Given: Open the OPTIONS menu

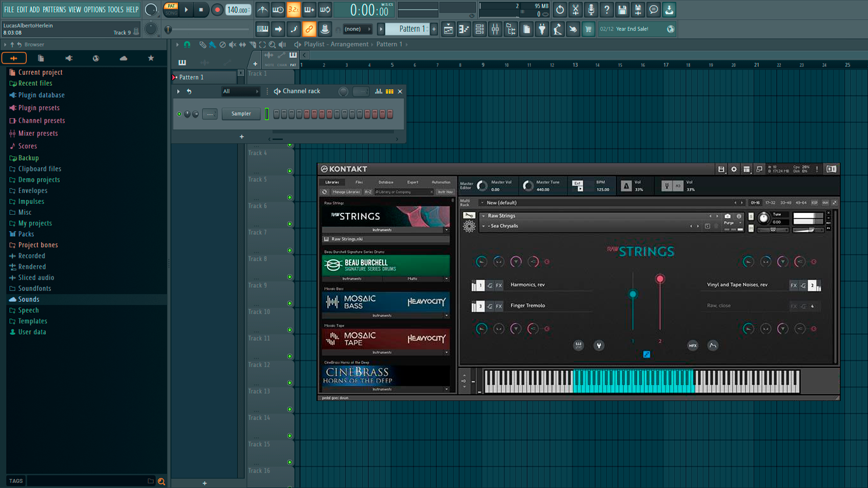Looking at the screenshot, I should point(95,10).
